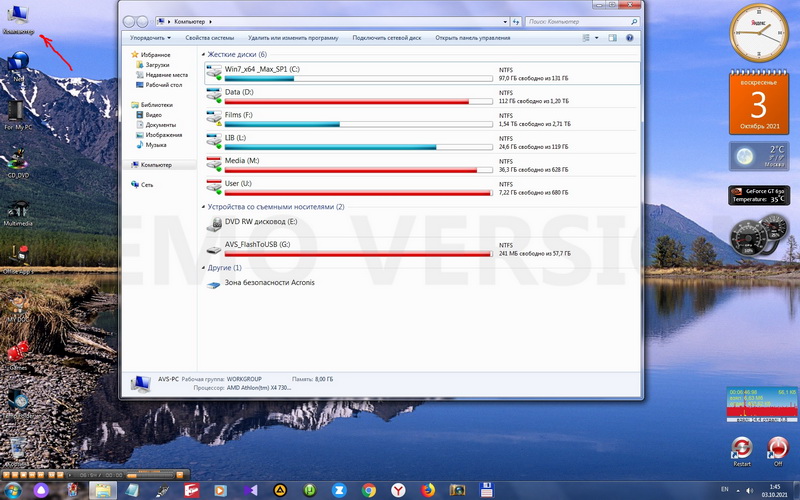This screenshot has height=500, width=800.
Task: Select the DVD RW drive (E:) icon
Action: (x=214, y=224)
